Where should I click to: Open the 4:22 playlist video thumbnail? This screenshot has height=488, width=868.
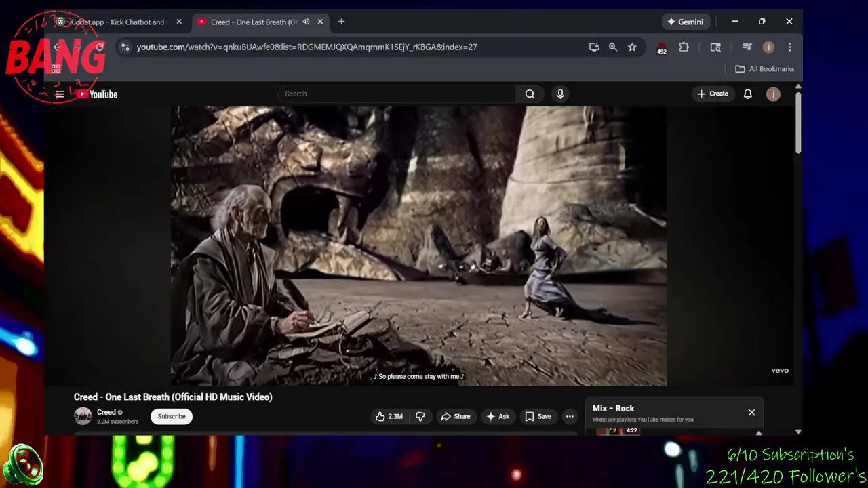point(617,431)
